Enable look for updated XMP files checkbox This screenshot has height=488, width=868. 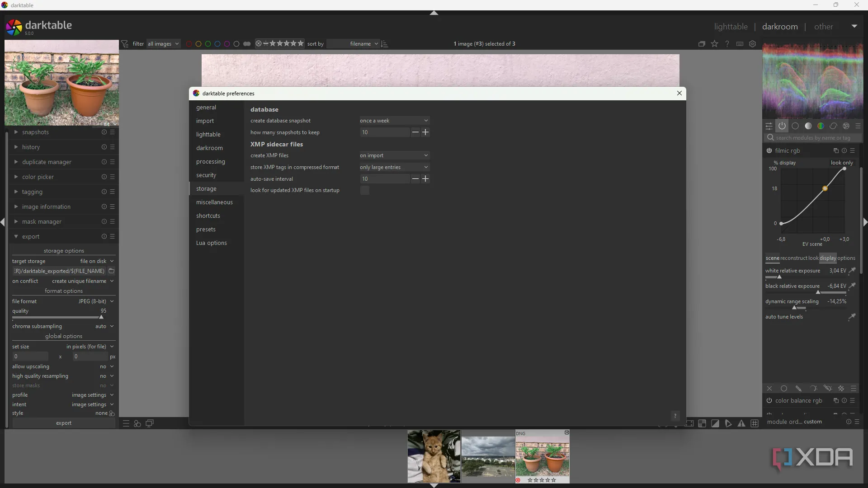(365, 190)
